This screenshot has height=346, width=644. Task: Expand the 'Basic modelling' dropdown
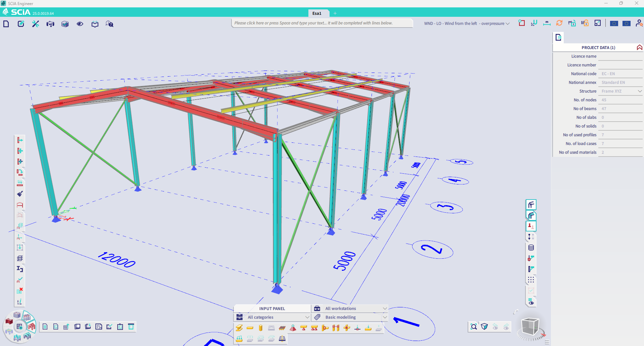click(x=350, y=317)
